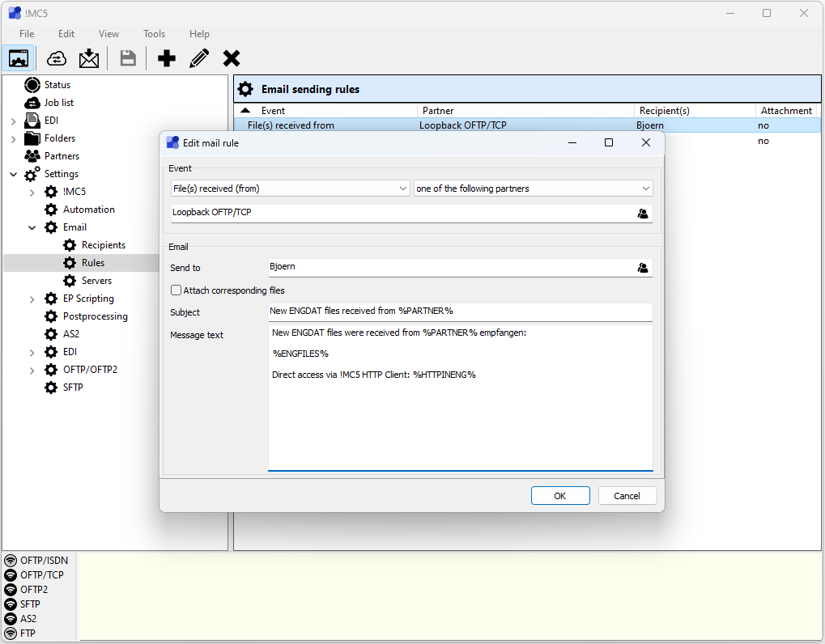The image size is (825, 644).
Task: Click the Recipient(s) column header
Action: click(x=695, y=110)
